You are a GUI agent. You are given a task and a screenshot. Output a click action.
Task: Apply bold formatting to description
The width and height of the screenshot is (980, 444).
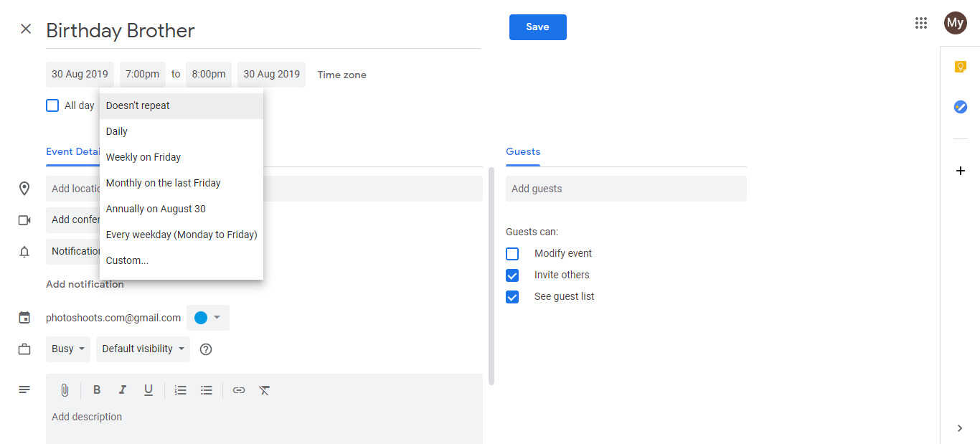[x=97, y=390]
